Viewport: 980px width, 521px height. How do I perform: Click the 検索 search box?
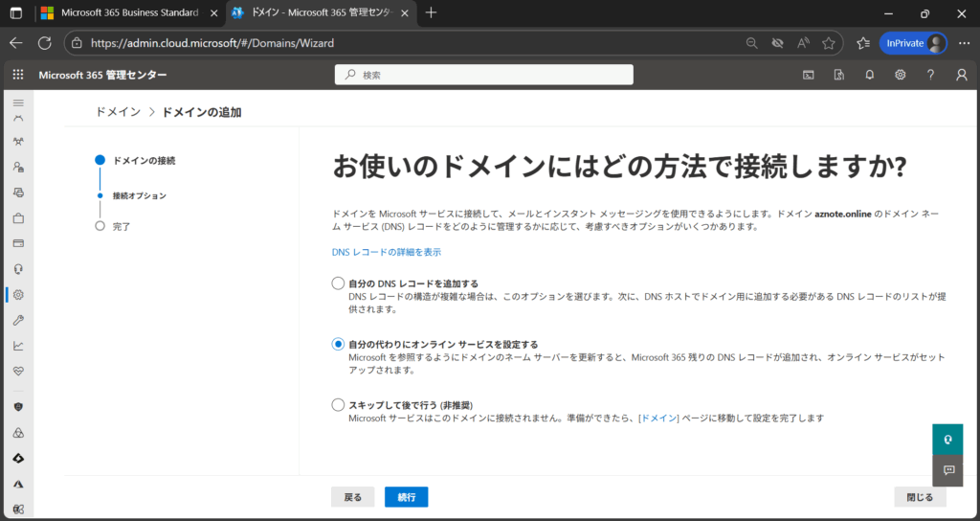coord(483,75)
